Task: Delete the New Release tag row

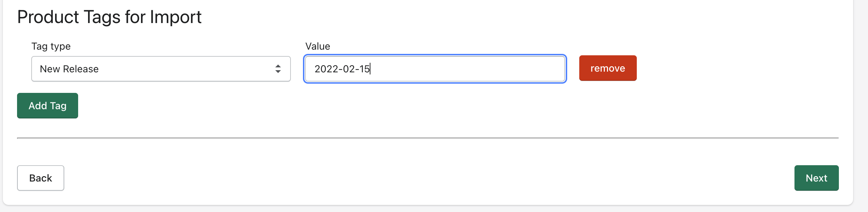Action: point(608,68)
